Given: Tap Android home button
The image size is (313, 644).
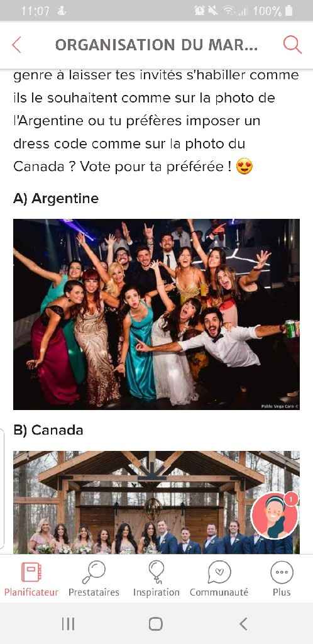Looking at the screenshot, I should tap(156, 624).
